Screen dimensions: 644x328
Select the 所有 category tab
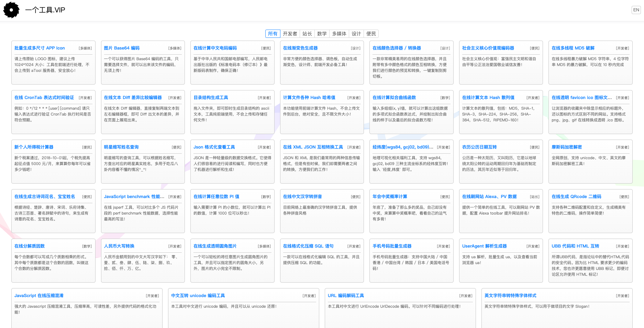point(273,34)
